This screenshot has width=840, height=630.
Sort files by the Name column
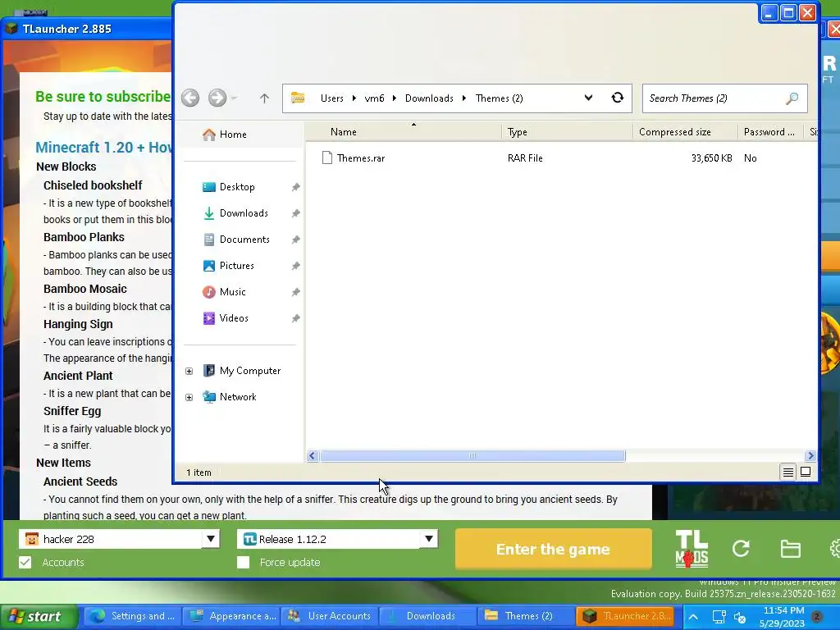coord(344,132)
